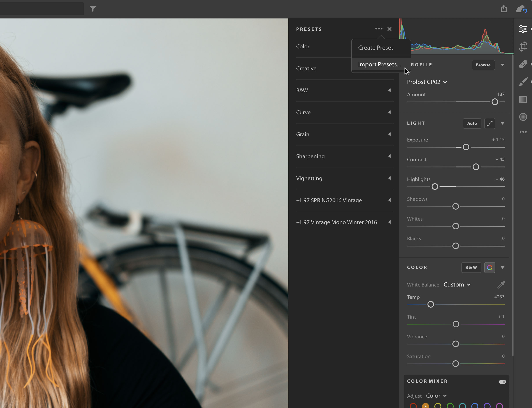Select the brush tool icon

point(523,82)
